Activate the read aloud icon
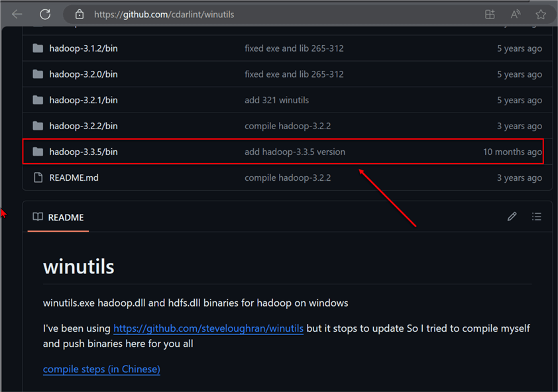 tap(516, 14)
